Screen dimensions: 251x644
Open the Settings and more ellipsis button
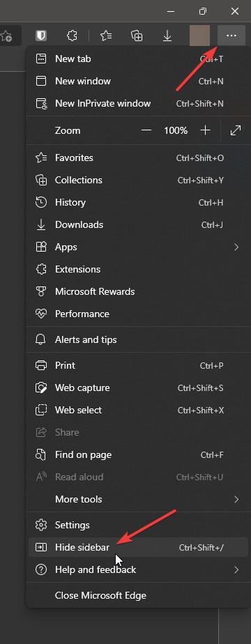[231, 36]
